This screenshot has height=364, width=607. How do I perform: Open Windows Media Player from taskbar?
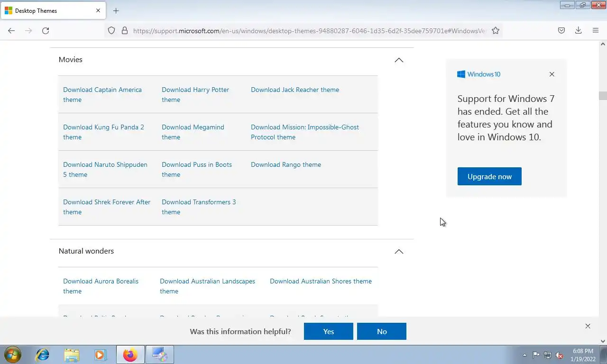pos(100,355)
